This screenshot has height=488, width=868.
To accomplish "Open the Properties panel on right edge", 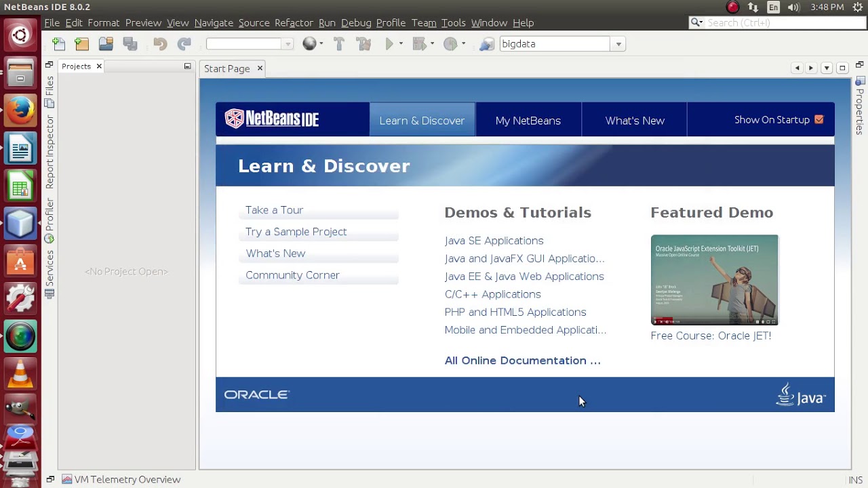I will [x=860, y=106].
